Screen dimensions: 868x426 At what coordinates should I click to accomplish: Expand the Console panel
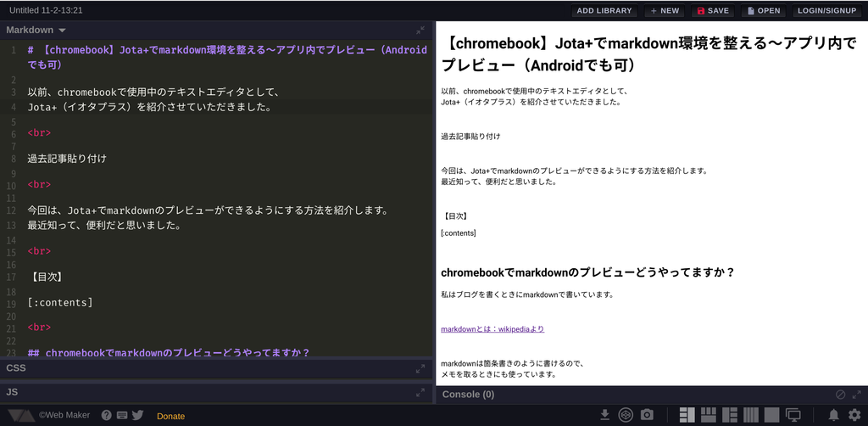click(857, 395)
